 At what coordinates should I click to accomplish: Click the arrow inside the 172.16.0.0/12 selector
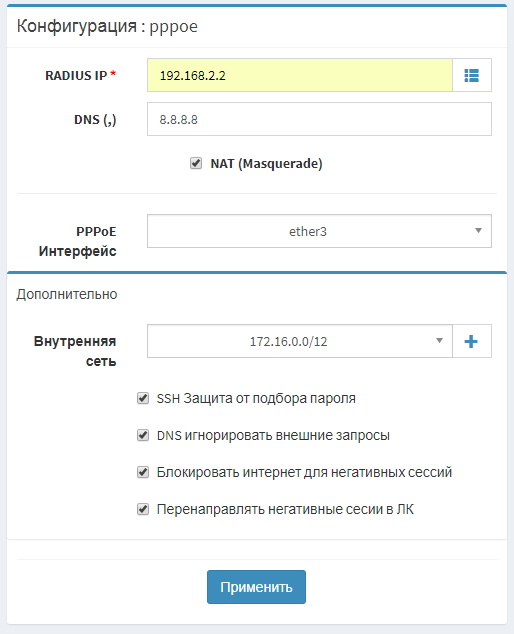pos(439,340)
